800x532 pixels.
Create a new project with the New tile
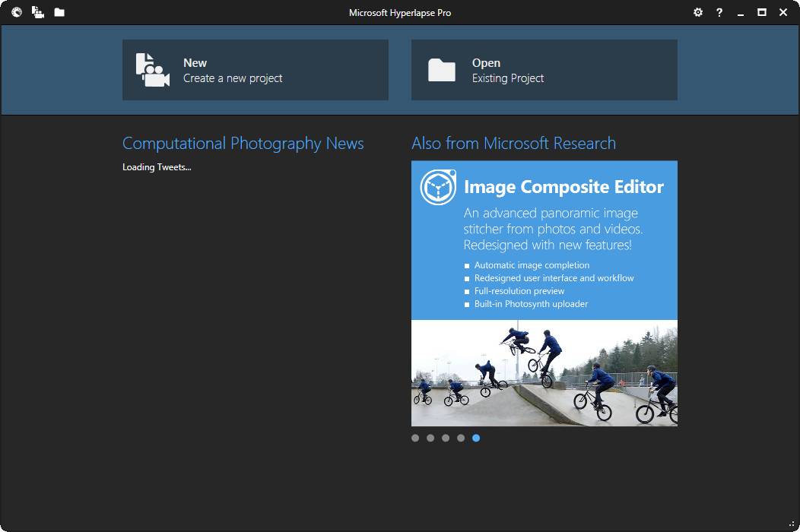(x=255, y=70)
